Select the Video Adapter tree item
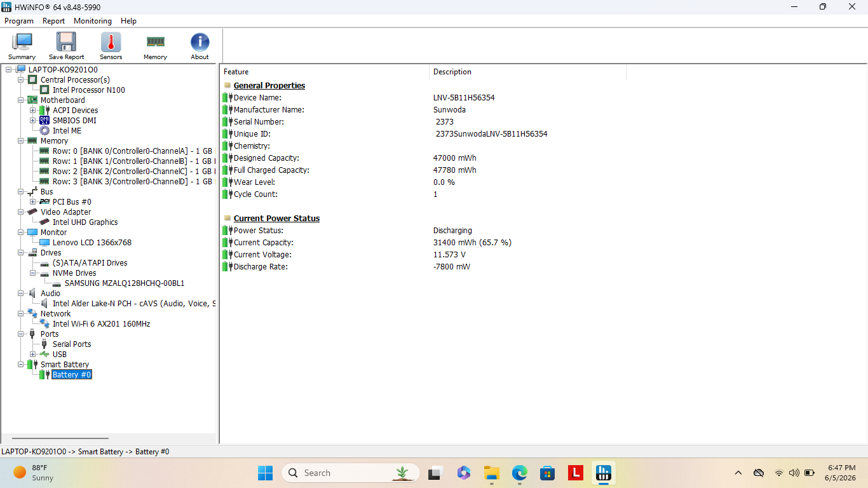 pyautogui.click(x=65, y=212)
